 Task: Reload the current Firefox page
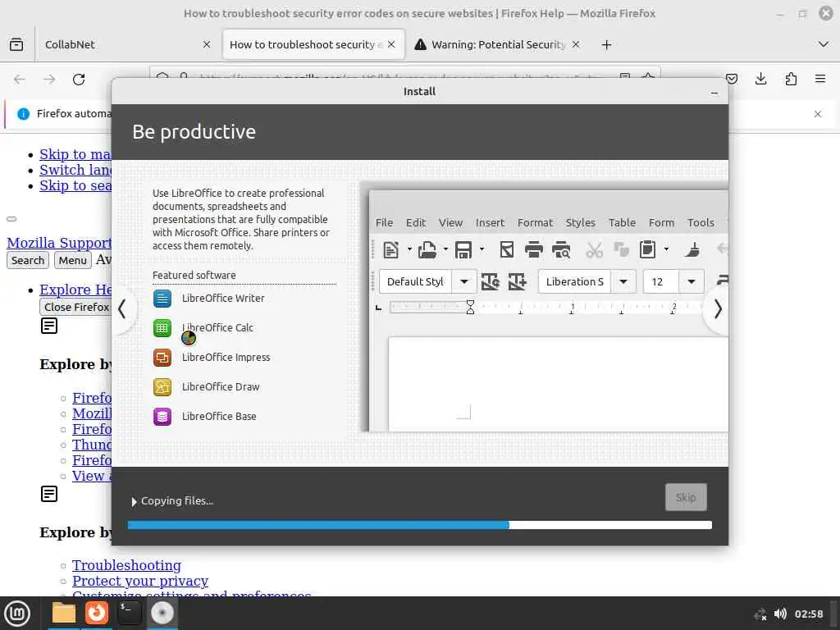tap(79, 80)
